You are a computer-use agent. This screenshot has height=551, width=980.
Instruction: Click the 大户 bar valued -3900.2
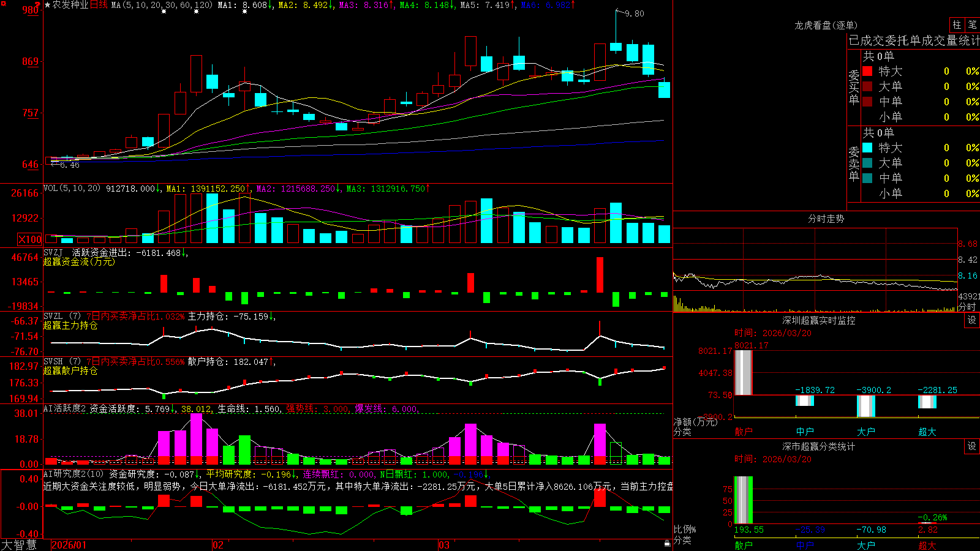pyautogui.click(x=866, y=406)
